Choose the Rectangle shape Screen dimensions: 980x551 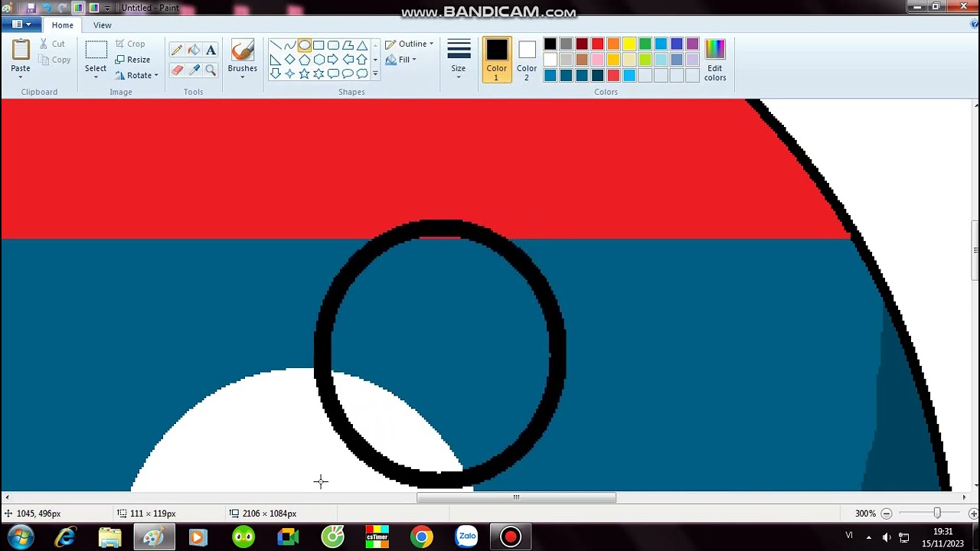pos(318,45)
